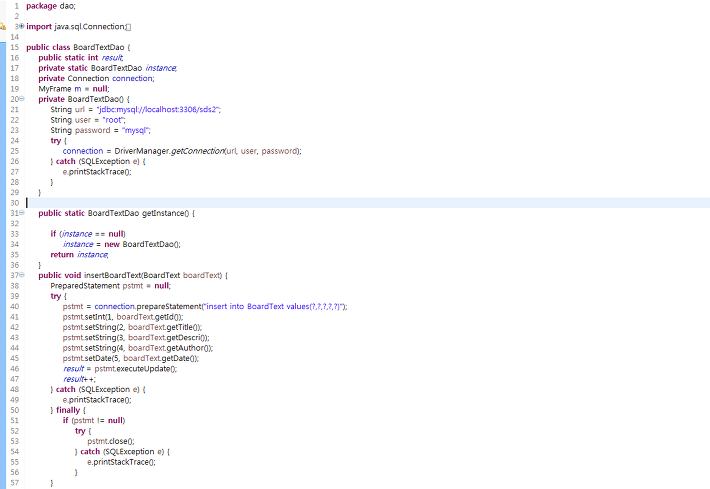
Task: Click 'pstmt.close();' on line 53
Action: [111, 441]
